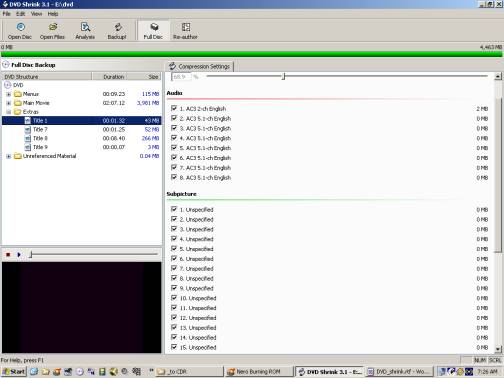Uncheck subpicture 1 Unspecified
The height and width of the screenshot is (378, 504).
tap(174, 209)
